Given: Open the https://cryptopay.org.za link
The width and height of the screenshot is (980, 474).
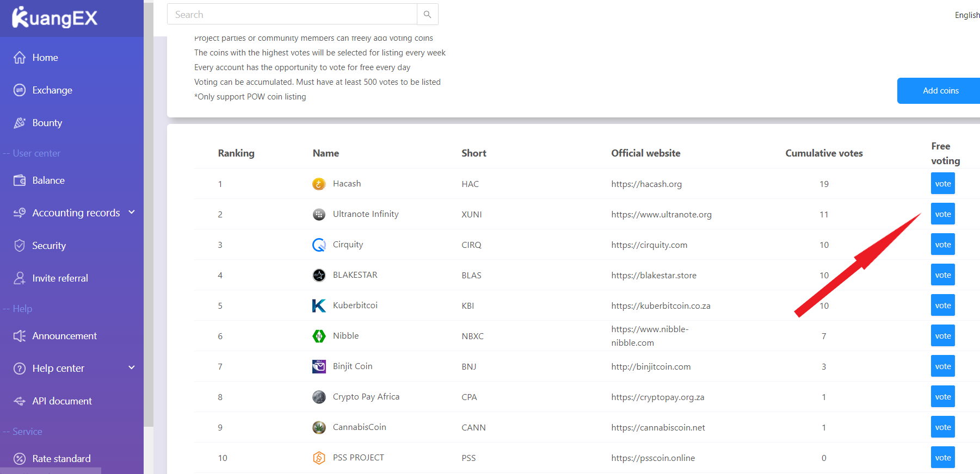Looking at the screenshot, I should (x=657, y=397).
